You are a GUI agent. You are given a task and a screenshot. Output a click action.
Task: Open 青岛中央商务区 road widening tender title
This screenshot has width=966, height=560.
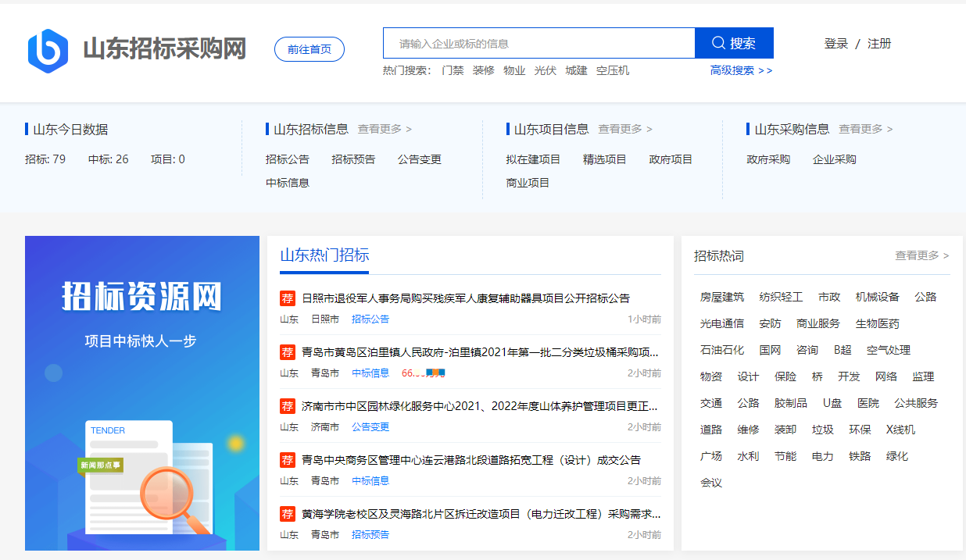tap(470, 460)
